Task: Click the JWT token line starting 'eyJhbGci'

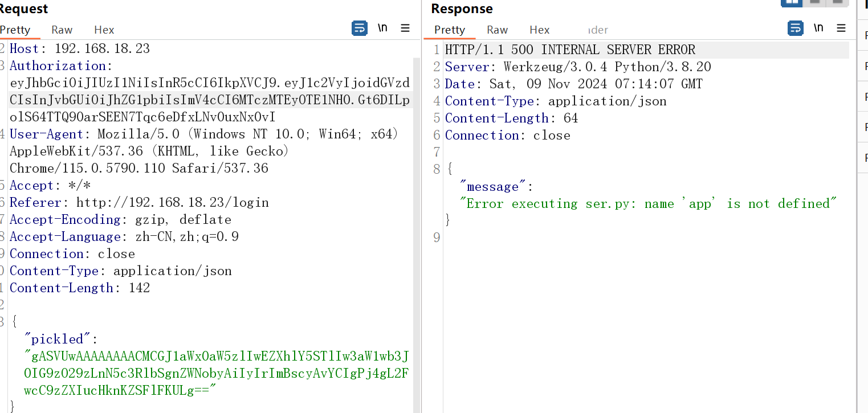Action: pos(210,83)
